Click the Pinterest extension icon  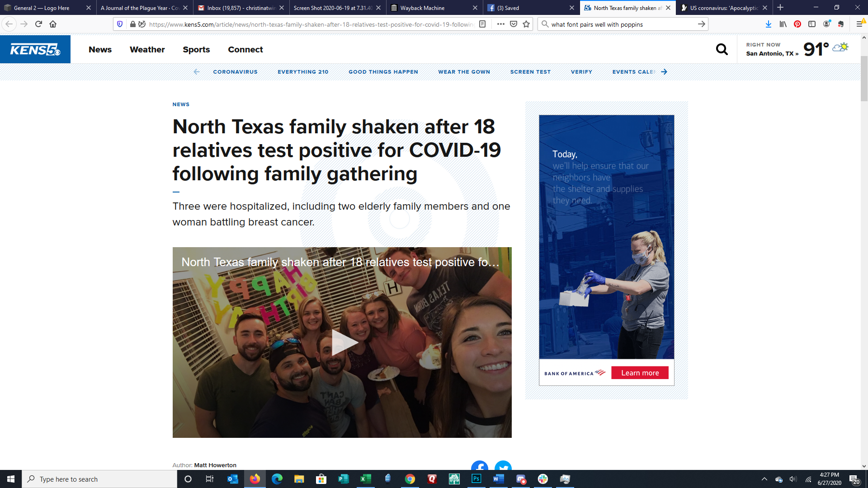797,24
